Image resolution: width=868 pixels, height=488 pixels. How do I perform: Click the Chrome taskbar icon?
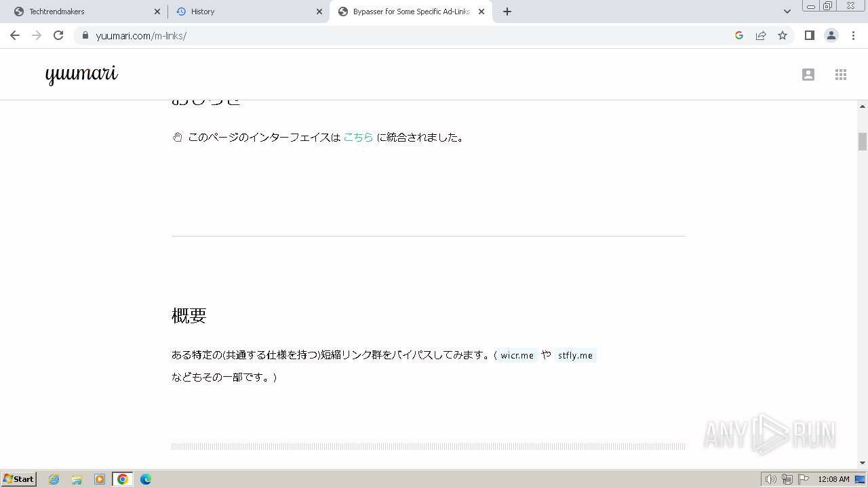(123, 479)
